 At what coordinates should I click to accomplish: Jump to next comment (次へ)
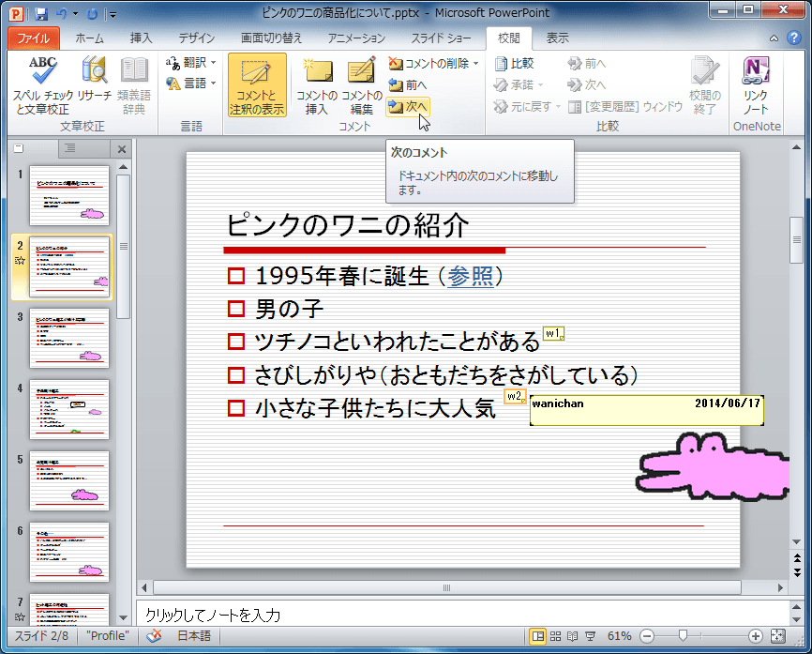pos(411,106)
